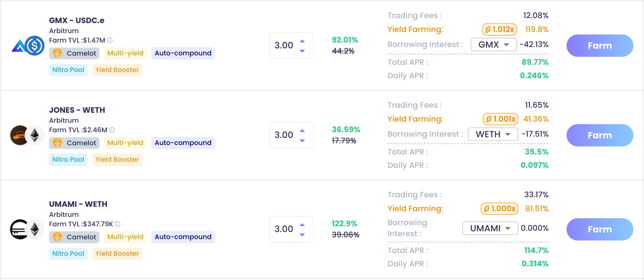Open the UMAMI borrowing asset dropdown

pos(490,228)
